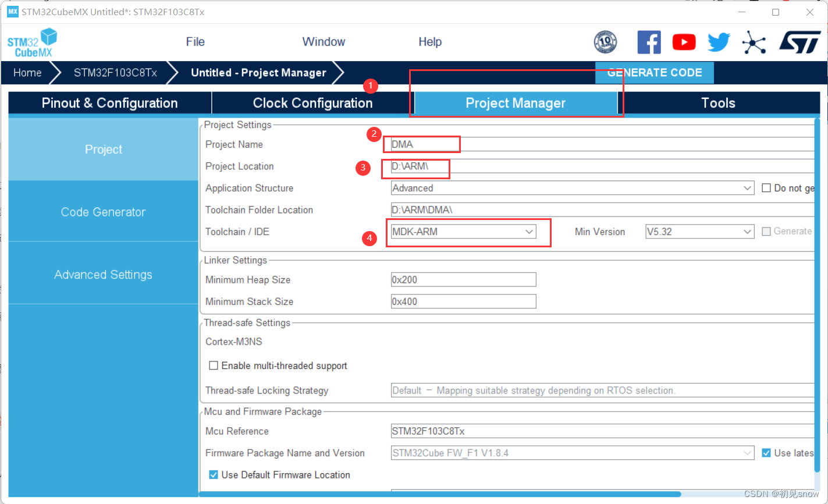Click the 10 years anniversary badge icon
828x504 pixels.
click(605, 42)
